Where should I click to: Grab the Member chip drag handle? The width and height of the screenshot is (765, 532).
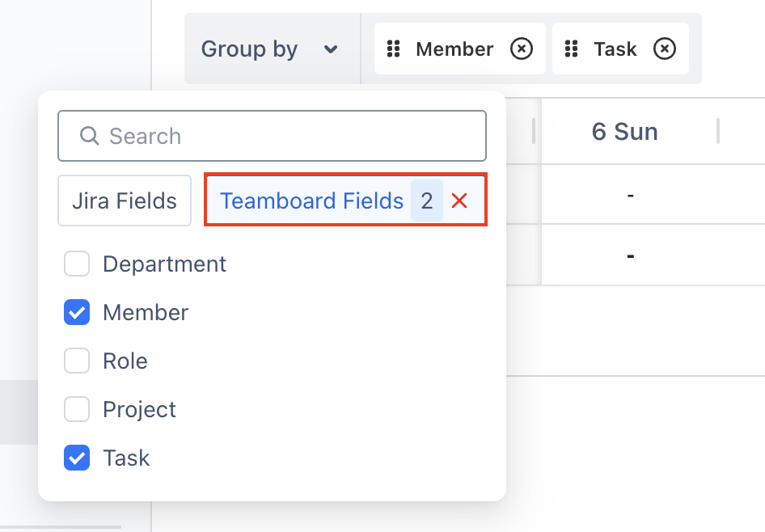click(394, 49)
